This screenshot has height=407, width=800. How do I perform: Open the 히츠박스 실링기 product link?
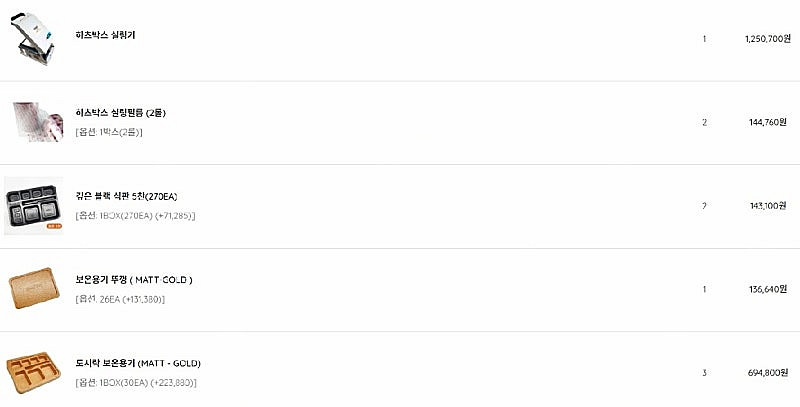click(106, 35)
